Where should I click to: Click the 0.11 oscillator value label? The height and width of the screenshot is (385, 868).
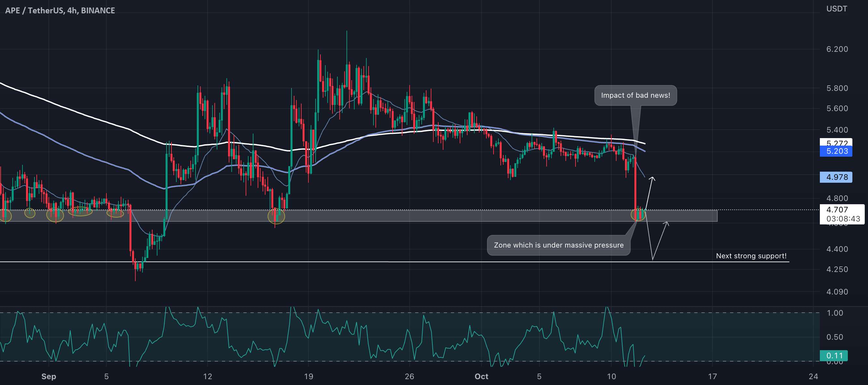[x=834, y=356]
